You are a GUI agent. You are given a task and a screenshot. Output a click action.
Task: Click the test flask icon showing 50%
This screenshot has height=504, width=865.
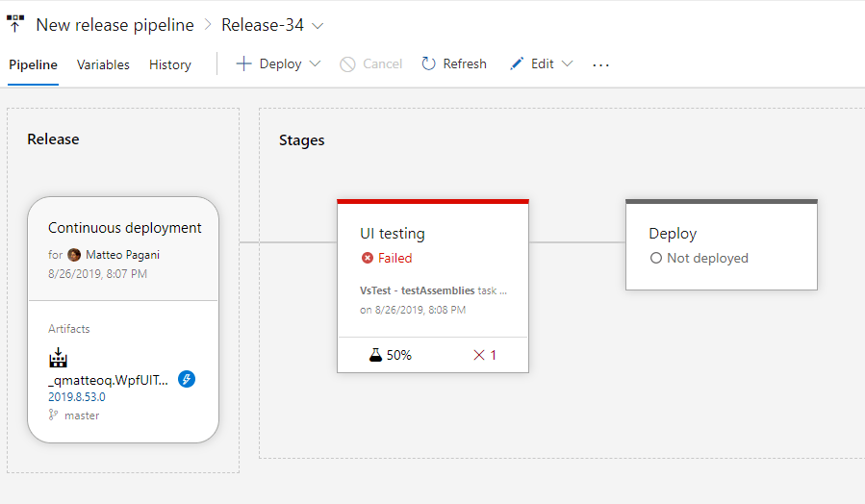point(376,355)
